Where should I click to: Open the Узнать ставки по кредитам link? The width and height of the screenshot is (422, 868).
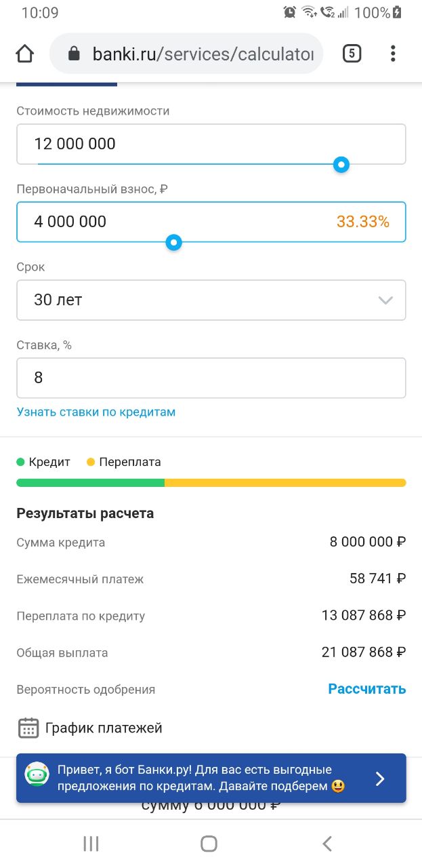pyautogui.click(x=96, y=412)
